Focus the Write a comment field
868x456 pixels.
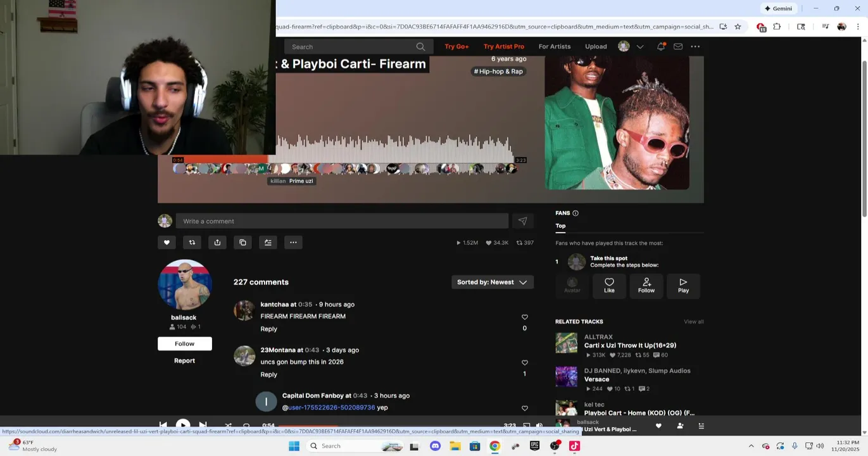342,221
